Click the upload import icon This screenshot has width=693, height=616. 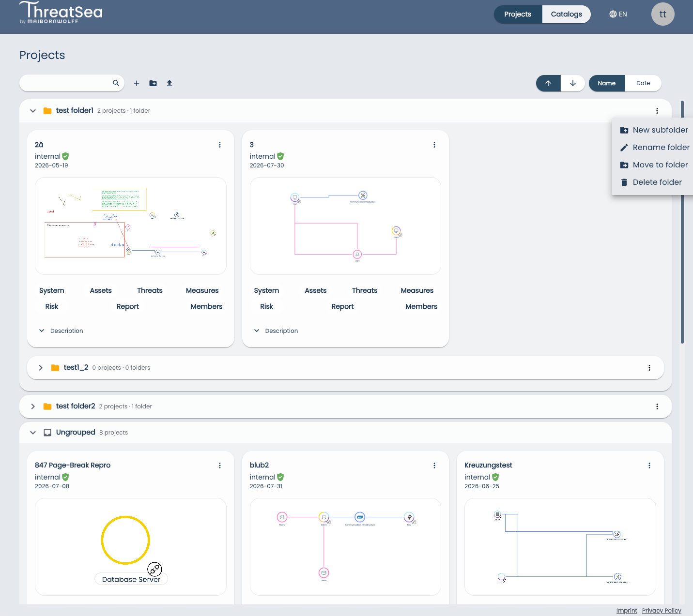tap(169, 83)
